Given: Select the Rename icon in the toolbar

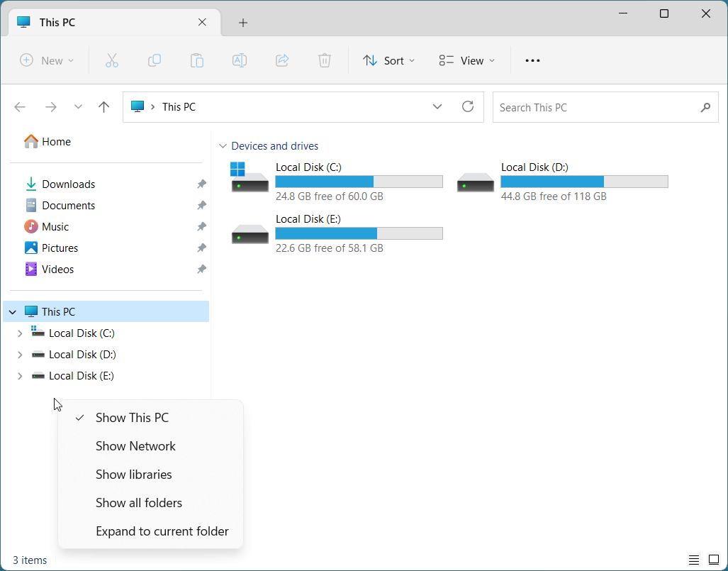Looking at the screenshot, I should tap(239, 60).
